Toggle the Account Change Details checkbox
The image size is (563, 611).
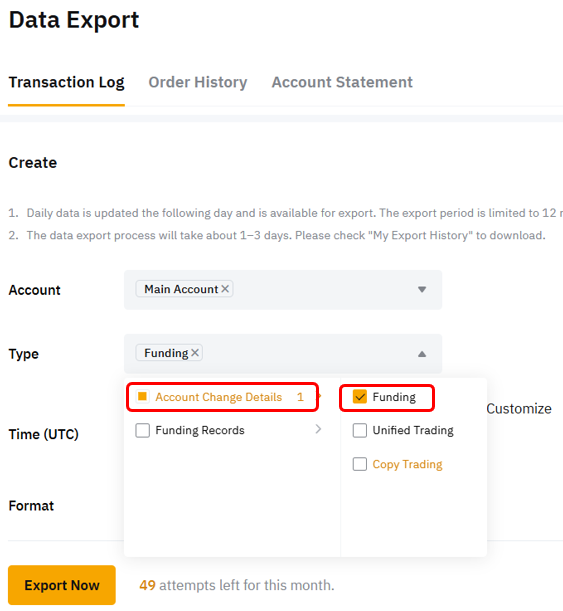142,397
